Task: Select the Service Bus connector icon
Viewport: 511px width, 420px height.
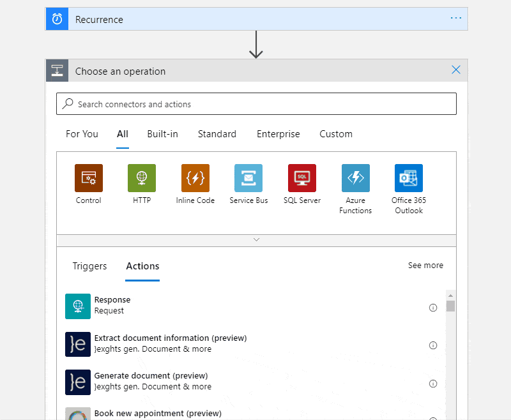Action: pyautogui.click(x=248, y=178)
